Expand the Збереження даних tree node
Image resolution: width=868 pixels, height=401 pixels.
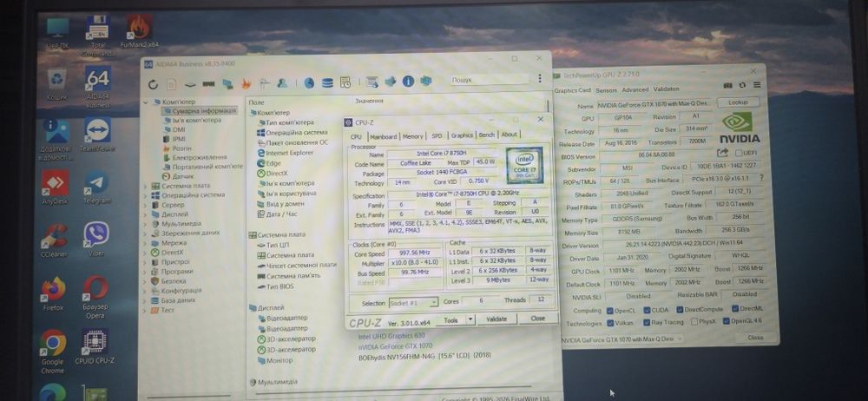click(x=147, y=233)
